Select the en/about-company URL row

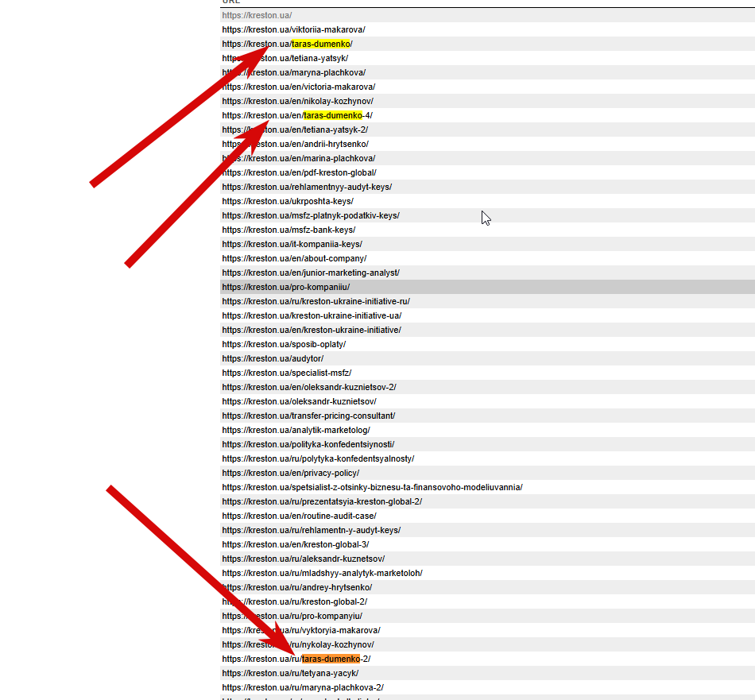[x=487, y=258]
